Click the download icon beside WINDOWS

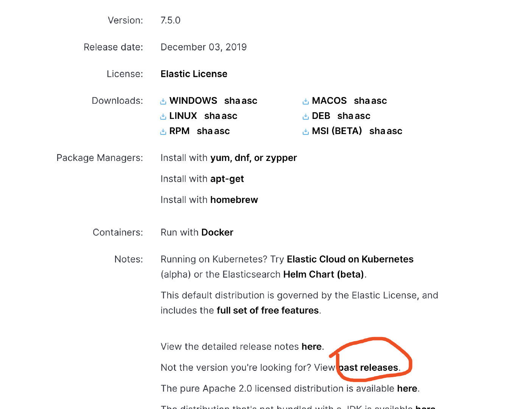coord(163,101)
